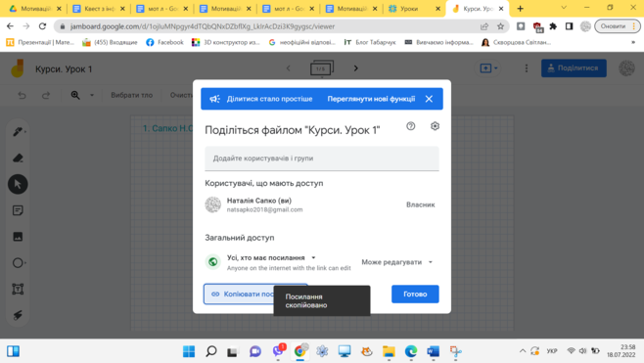Click browser Back arrow
Image resolution: width=644 pixels, height=363 pixels.
[10, 26]
